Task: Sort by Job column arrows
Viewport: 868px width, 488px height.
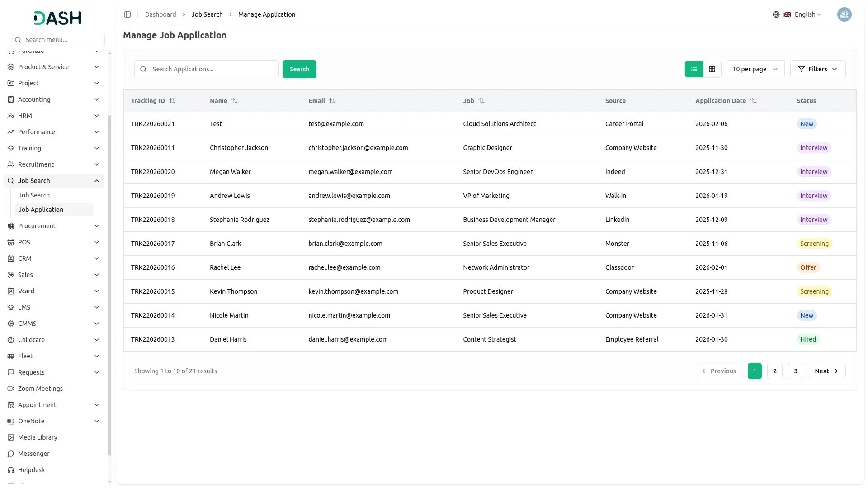Action: (x=481, y=101)
